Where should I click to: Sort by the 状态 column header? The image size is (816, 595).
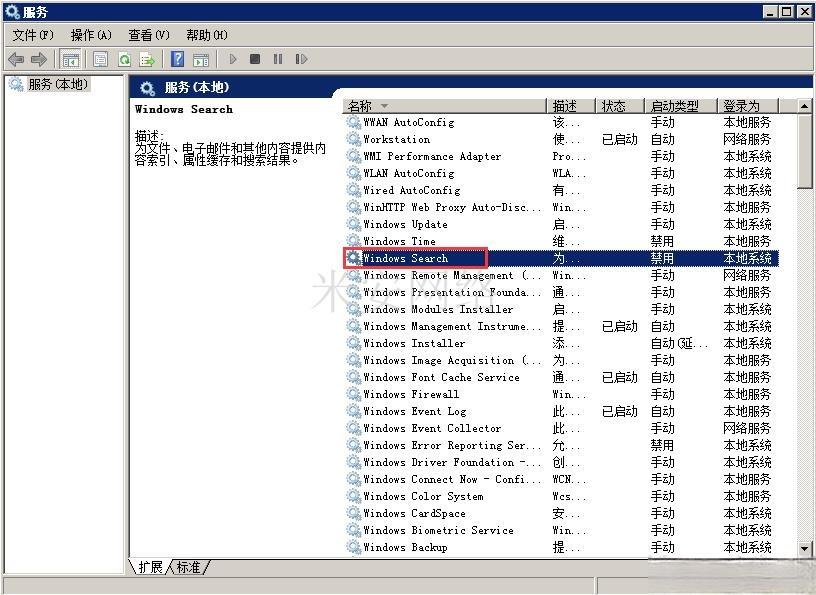coord(620,106)
